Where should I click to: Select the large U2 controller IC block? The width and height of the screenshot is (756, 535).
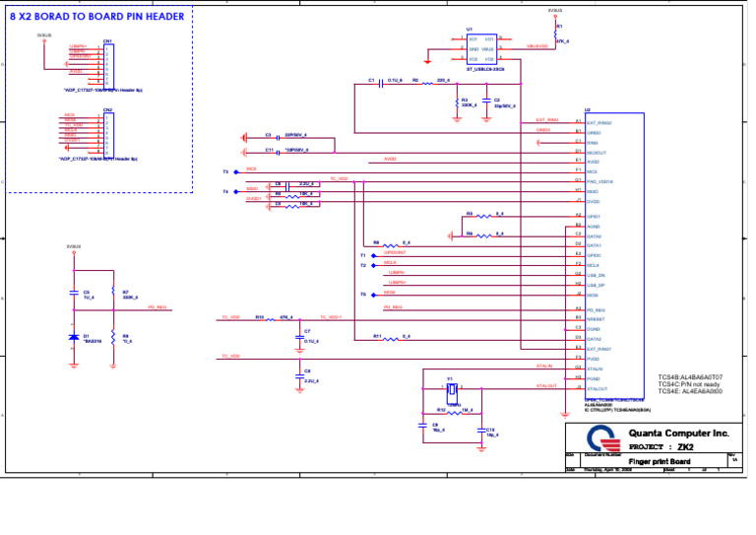click(614, 256)
